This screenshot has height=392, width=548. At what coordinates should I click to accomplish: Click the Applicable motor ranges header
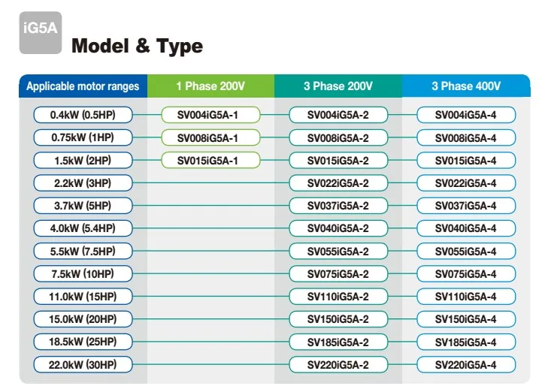click(x=83, y=86)
